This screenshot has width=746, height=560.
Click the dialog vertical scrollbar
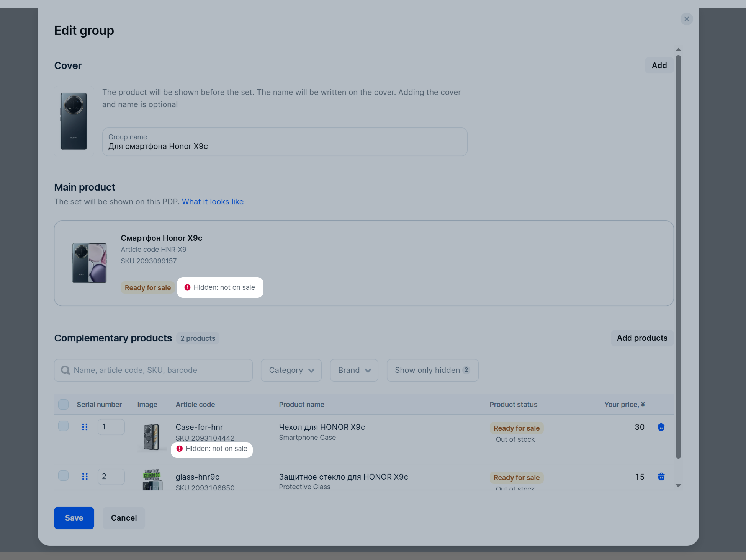(x=678, y=256)
